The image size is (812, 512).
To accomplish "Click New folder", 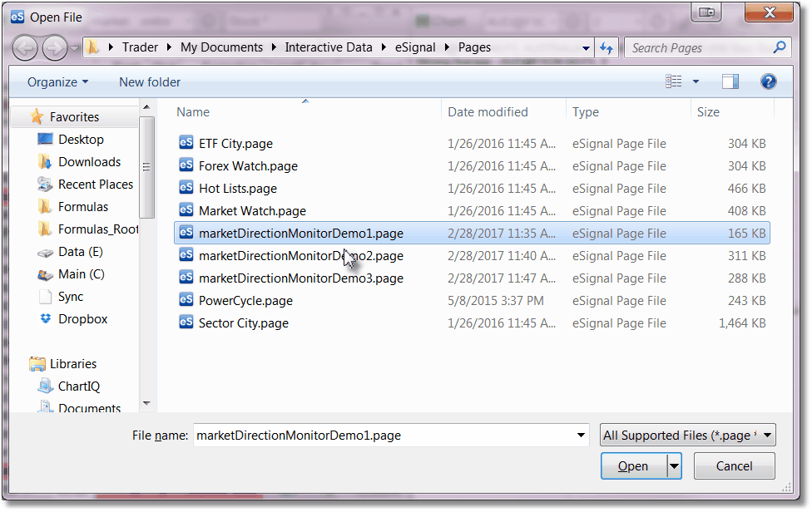I will click(x=150, y=82).
